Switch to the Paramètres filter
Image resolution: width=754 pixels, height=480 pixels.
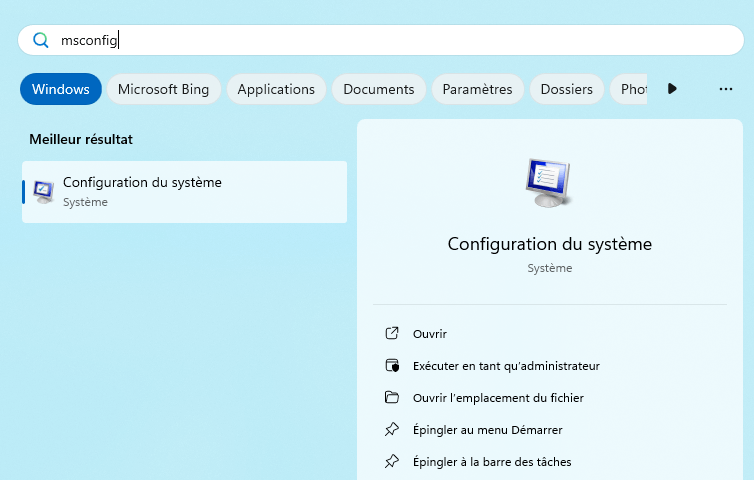(478, 89)
